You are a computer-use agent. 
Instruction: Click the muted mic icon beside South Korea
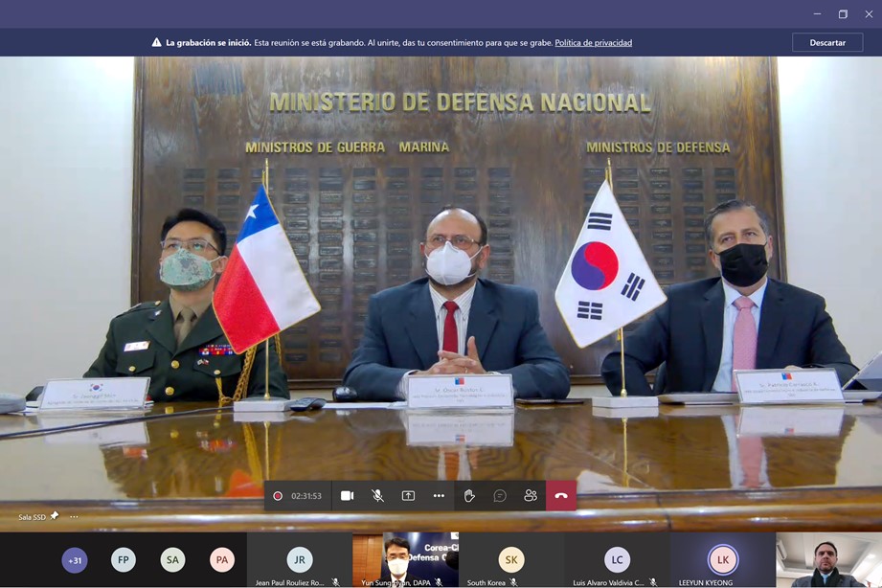(x=513, y=582)
